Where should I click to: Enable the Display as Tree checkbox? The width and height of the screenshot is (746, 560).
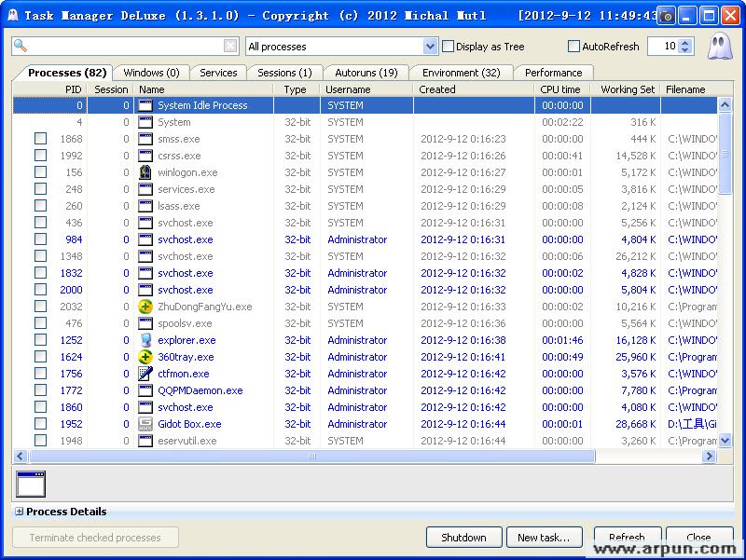pos(446,46)
